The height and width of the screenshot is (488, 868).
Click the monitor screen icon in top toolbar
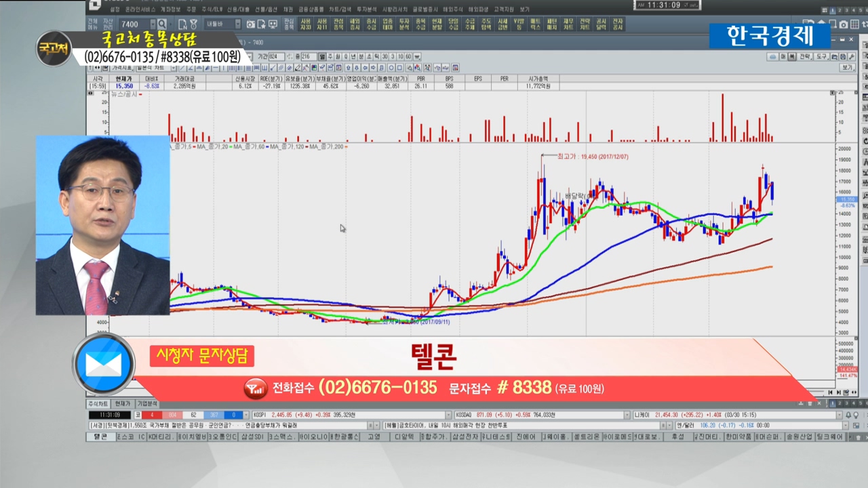(x=273, y=24)
